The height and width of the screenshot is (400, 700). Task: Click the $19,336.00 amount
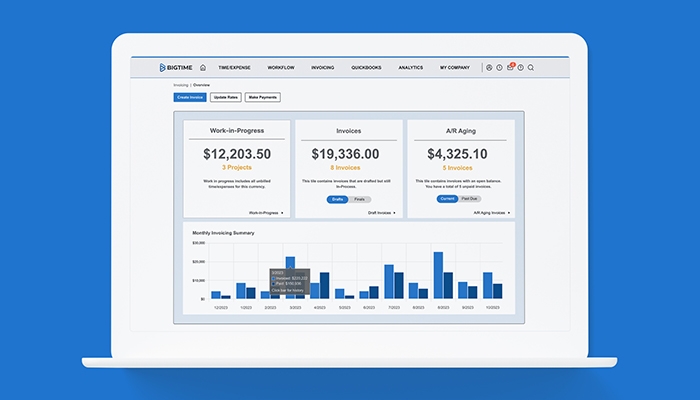point(346,154)
